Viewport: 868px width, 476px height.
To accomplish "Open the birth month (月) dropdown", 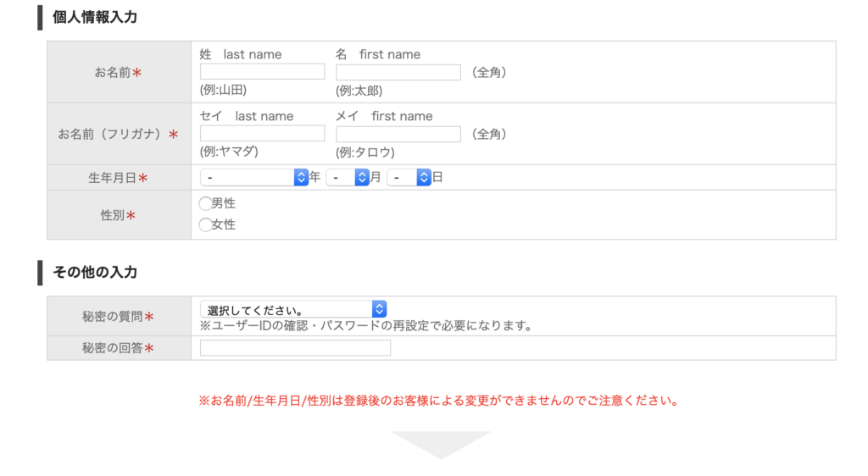I will [x=348, y=178].
